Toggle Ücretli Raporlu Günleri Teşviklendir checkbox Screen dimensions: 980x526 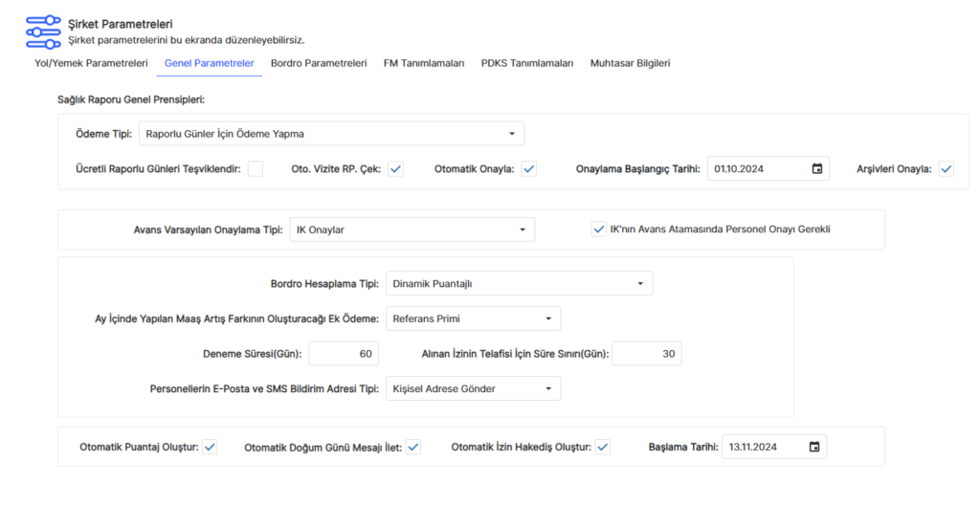click(x=256, y=169)
